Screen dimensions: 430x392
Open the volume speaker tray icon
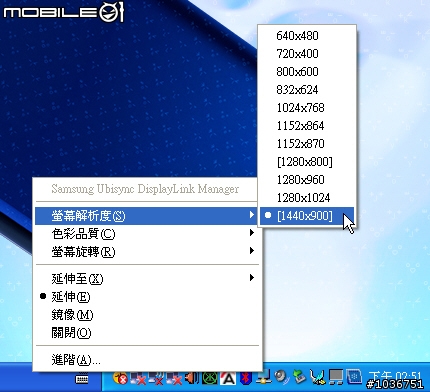coord(192,378)
